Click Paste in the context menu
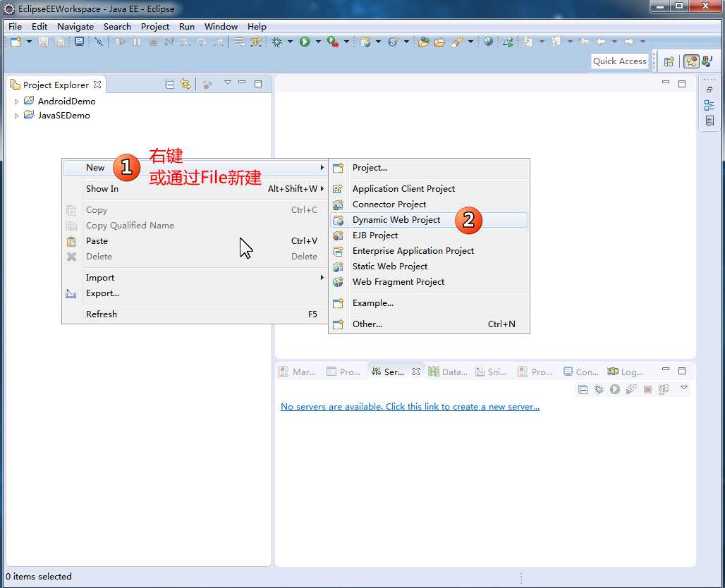 click(x=195, y=241)
